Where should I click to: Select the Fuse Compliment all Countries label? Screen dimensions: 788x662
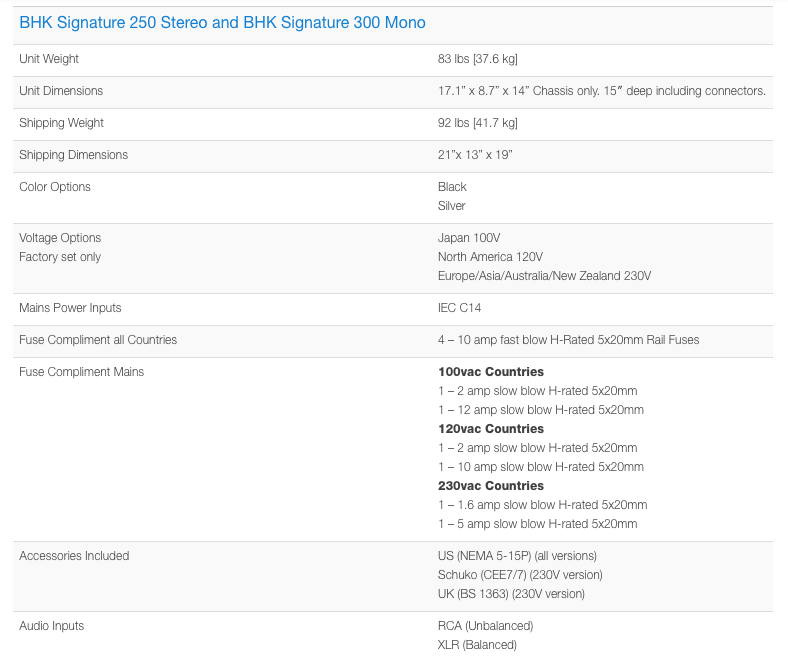click(98, 340)
